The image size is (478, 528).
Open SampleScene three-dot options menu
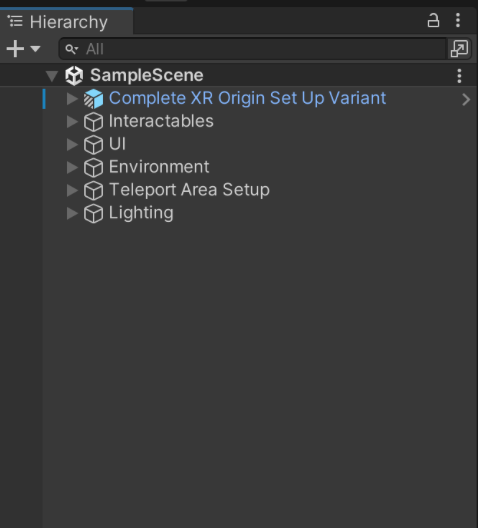click(459, 76)
